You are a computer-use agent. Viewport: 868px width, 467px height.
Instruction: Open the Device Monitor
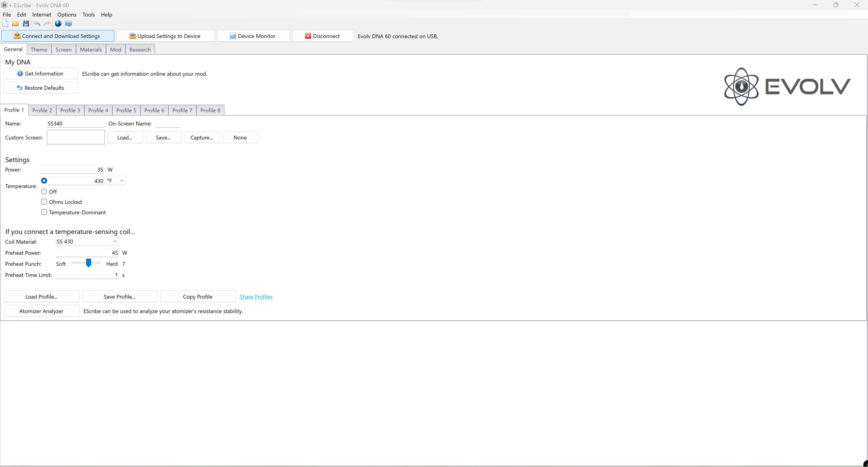(x=253, y=36)
